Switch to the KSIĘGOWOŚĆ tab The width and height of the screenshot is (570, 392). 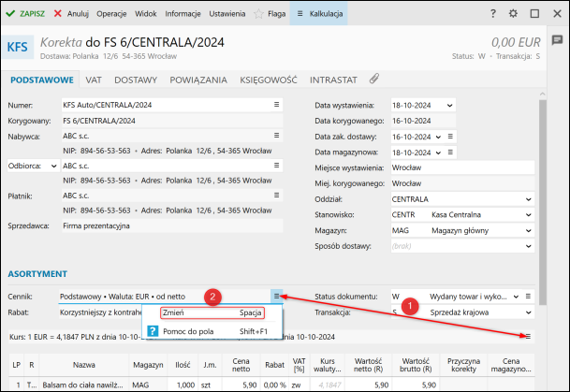[x=269, y=80]
